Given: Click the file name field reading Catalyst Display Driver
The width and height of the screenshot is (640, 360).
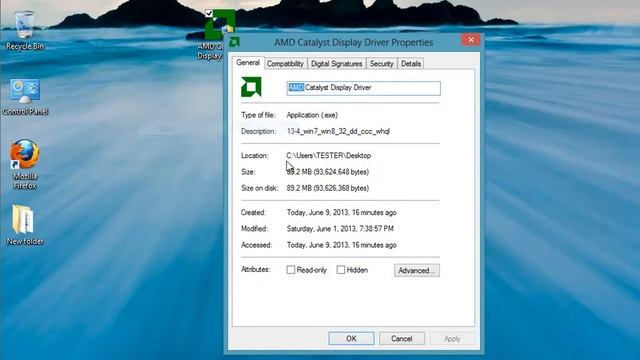Looking at the screenshot, I should click(x=363, y=88).
